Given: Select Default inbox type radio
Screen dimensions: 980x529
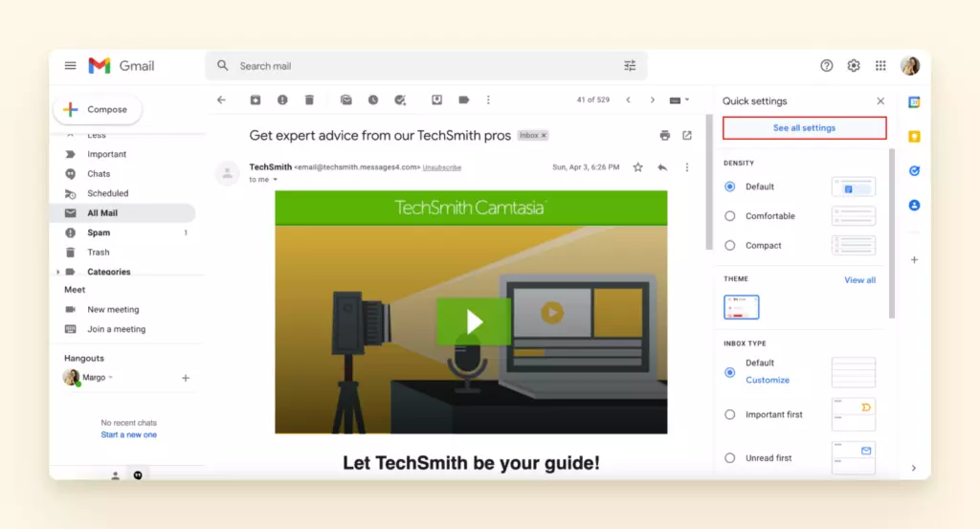Looking at the screenshot, I should pyautogui.click(x=729, y=373).
